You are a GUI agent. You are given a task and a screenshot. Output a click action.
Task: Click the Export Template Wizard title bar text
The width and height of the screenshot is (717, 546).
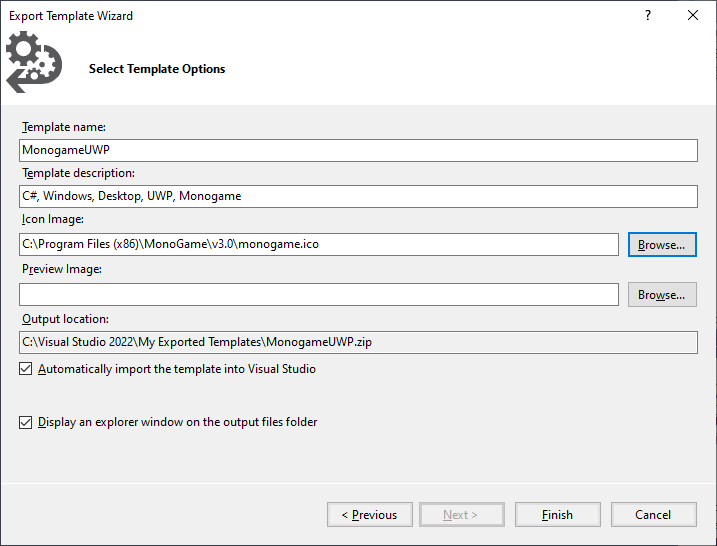pyautogui.click(x=71, y=16)
